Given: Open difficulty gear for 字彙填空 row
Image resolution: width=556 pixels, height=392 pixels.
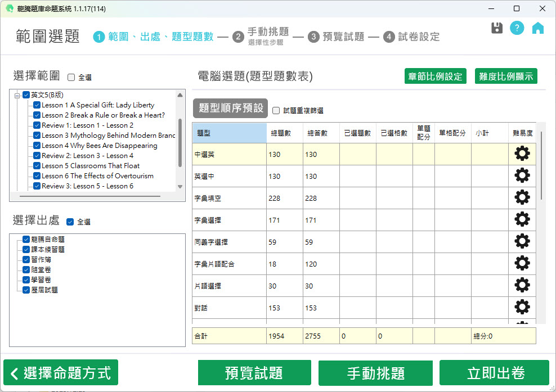Looking at the screenshot, I should coord(522,198).
